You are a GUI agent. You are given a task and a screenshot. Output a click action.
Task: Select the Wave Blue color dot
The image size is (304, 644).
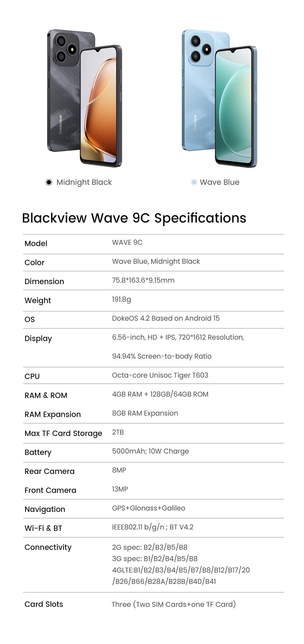(x=194, y=182)
